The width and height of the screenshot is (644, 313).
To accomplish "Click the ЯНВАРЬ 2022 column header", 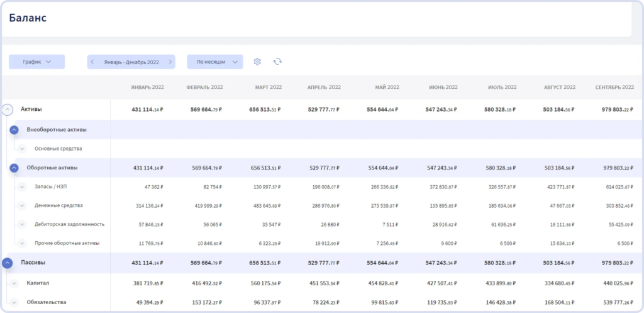I will (147, 87).
